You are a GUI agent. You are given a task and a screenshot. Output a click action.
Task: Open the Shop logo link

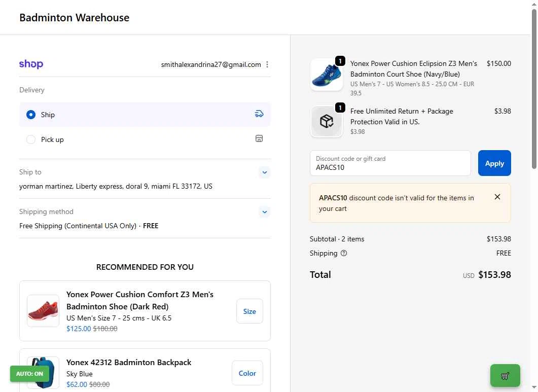tap(31, 64)
